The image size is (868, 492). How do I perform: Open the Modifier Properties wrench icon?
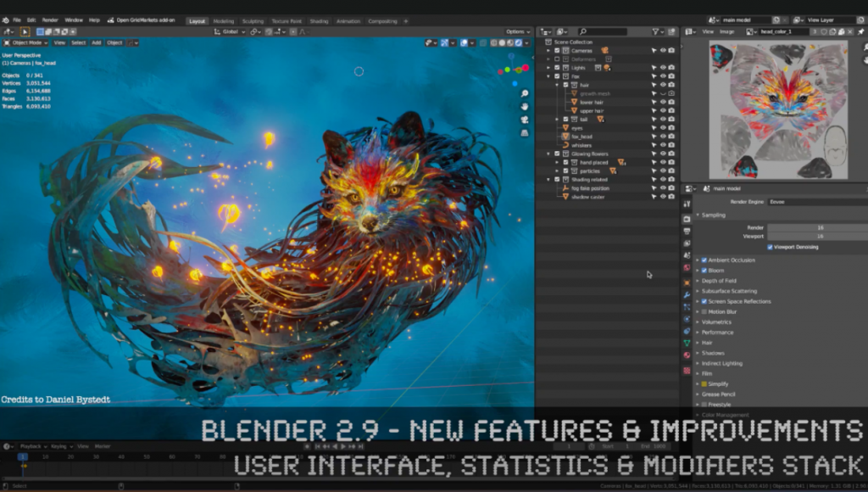(x=687, y=297)
